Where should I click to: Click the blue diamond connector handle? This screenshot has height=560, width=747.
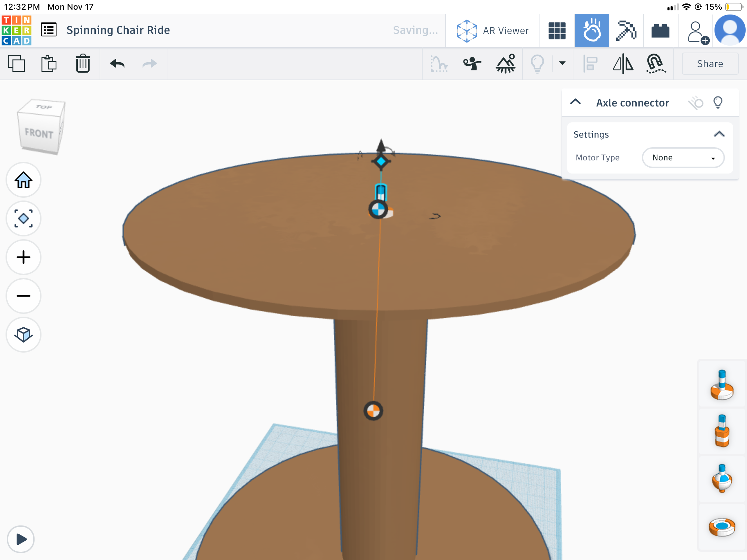tap(381, 161)
